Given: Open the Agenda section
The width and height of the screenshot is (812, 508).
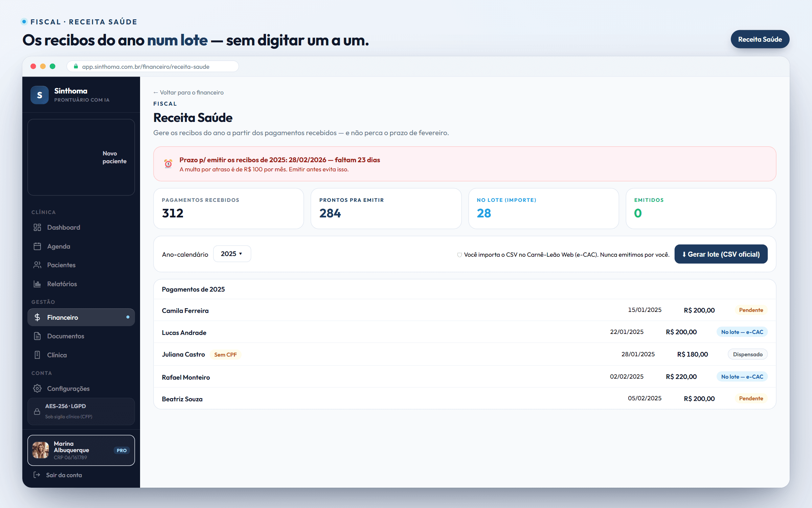Looking at the screenshot, I should (x=81, y=246).
